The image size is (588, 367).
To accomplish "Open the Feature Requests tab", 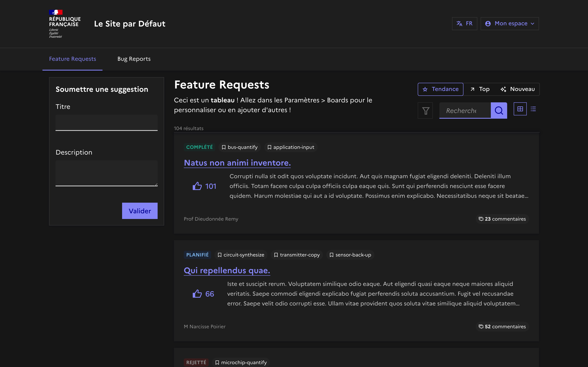I will pos(72,59).
